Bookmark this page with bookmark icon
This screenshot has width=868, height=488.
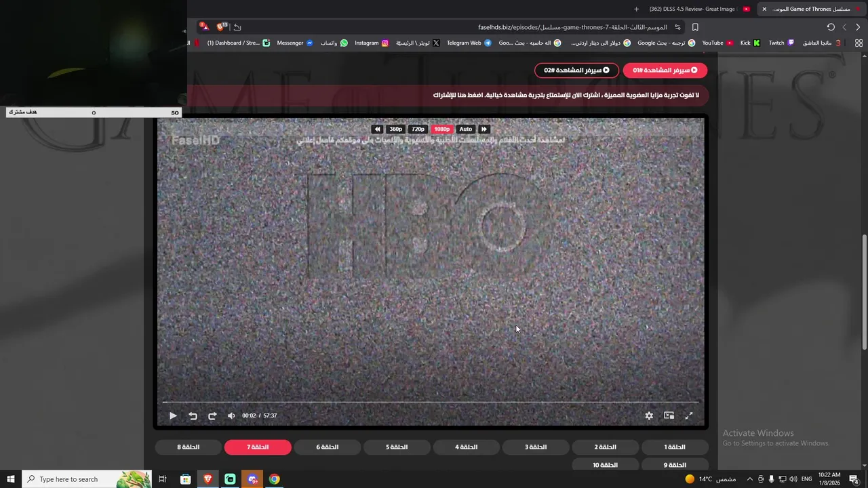coord(695,27)
